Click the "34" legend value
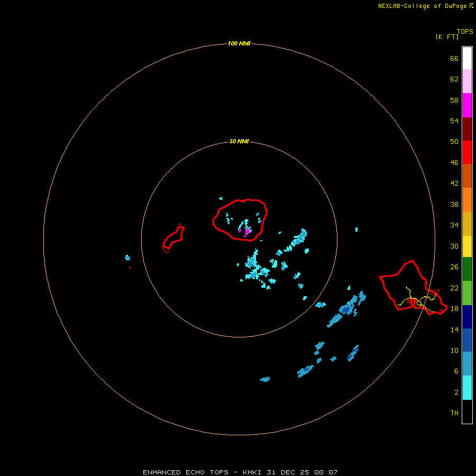Image resolution: width=476 pixels, height=476 pixels. point(454,225)
